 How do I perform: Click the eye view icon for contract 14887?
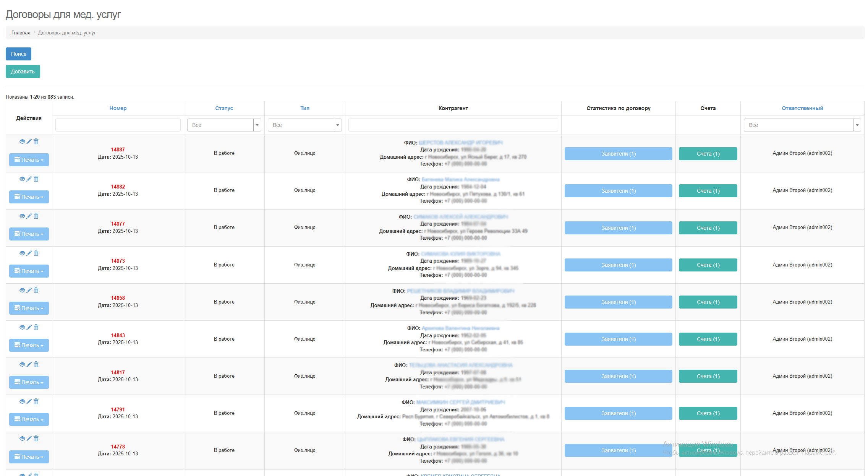click(x=22, y=141)
